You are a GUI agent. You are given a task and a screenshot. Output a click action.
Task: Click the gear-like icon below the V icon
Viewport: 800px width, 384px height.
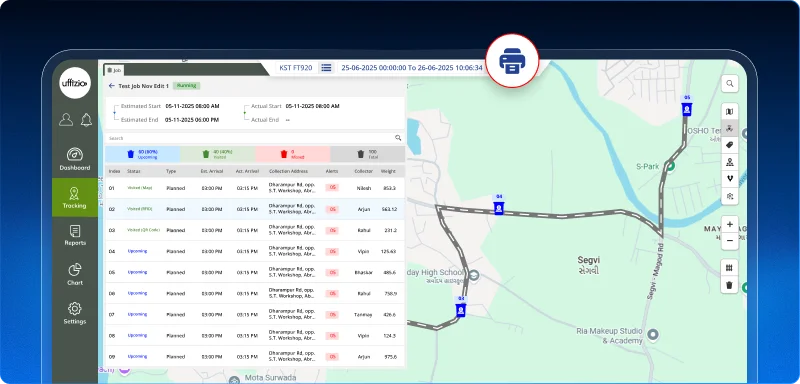730,195
